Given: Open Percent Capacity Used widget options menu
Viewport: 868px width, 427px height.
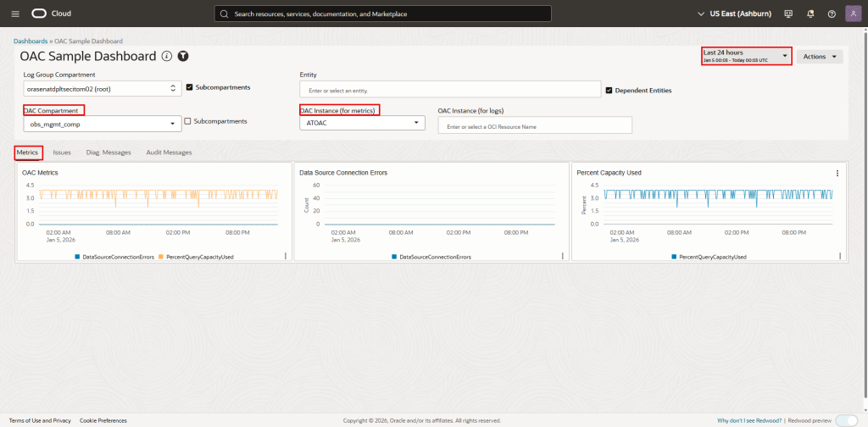Looking at the screenshot, I should pos(837,173).
